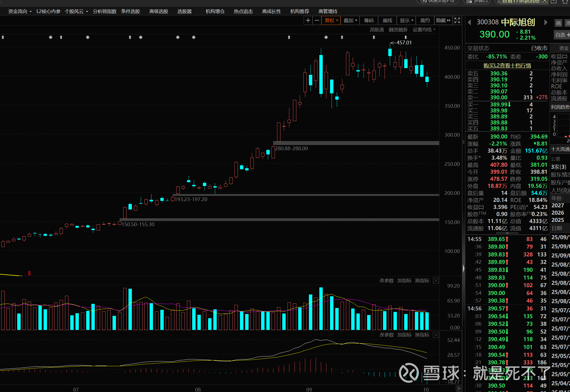Close the volume indicator panel

[436, 281]
